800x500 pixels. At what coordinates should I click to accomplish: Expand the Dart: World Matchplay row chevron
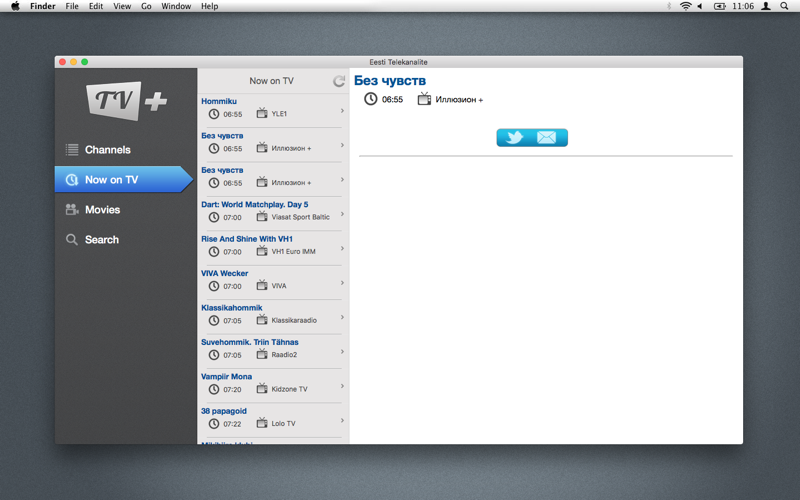point(342,214)
